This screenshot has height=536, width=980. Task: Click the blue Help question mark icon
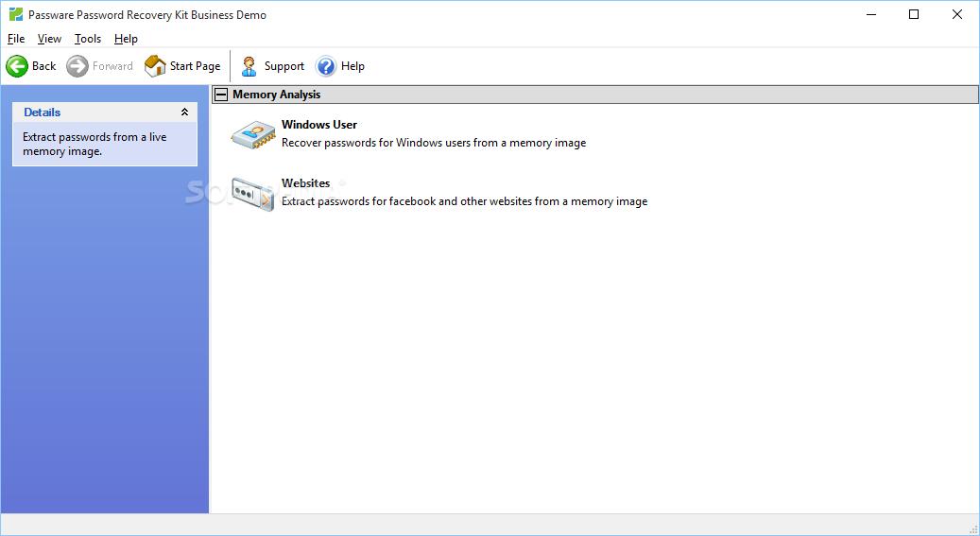pos(326,65)
